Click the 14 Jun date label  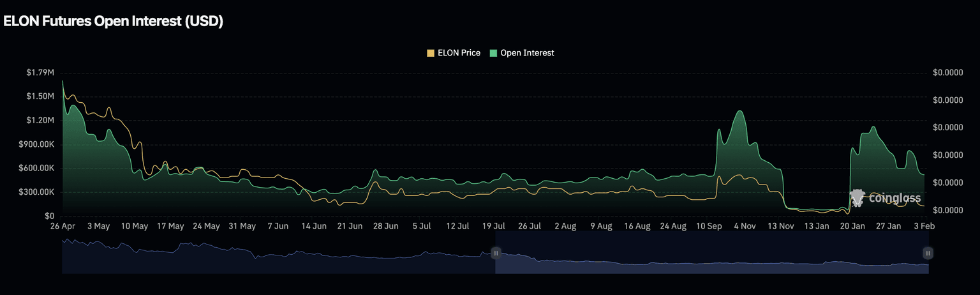(314, 226)
